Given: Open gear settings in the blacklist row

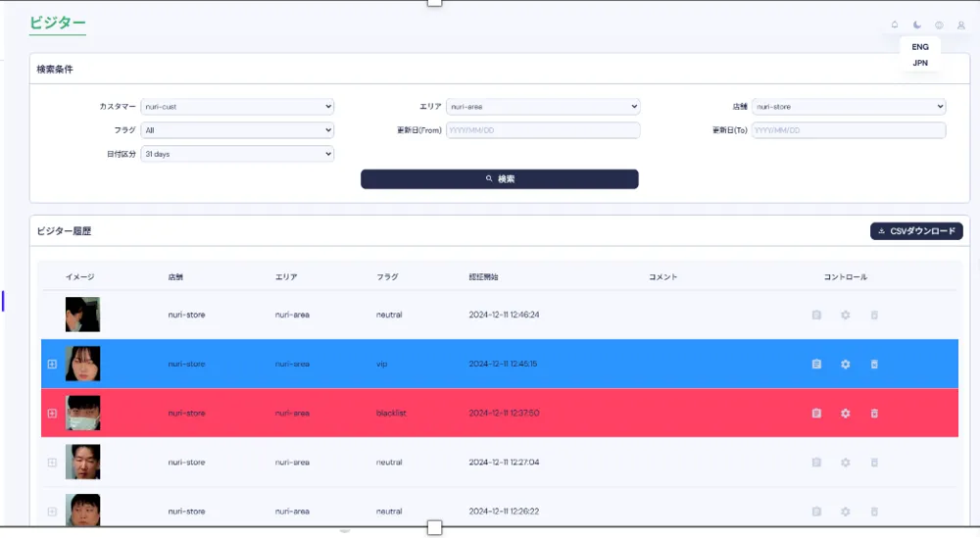Looking at the screenshot, I should coord(846,414).
